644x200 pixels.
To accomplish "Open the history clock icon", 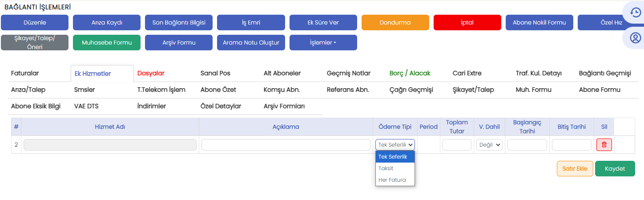I will 635,12.
